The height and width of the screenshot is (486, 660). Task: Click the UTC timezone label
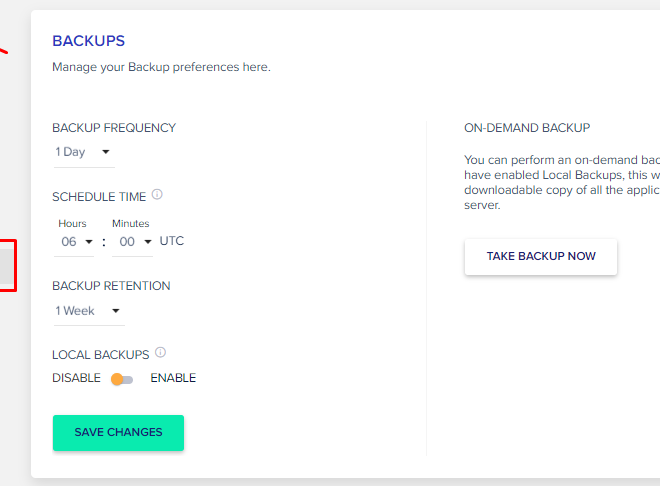point(172,241)
